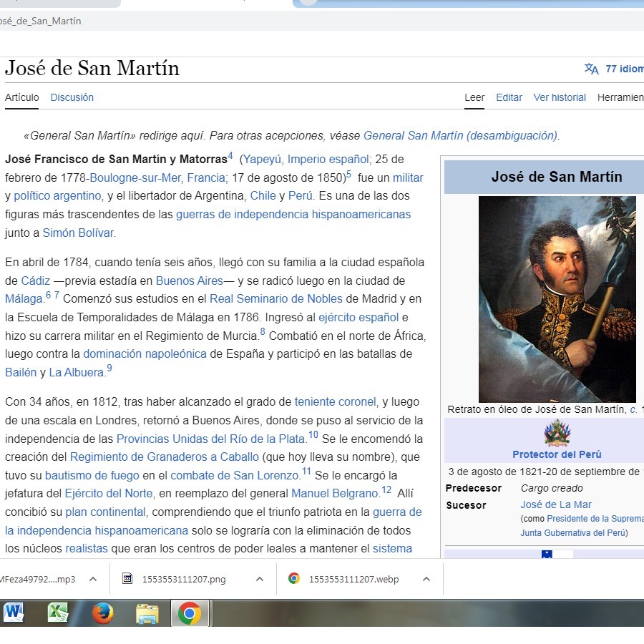Click footnote 12 after Manuel Belgrano

click(x=386, y=490)
